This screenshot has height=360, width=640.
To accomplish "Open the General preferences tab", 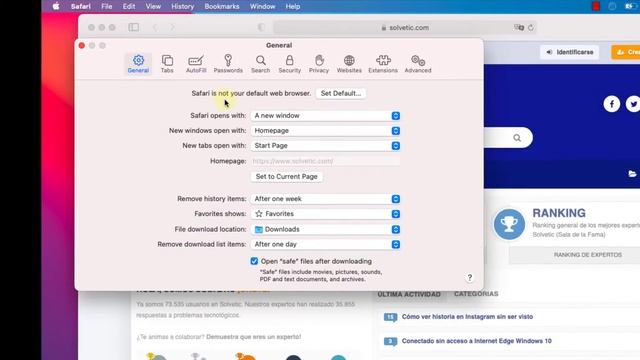I will pos(138,64).
